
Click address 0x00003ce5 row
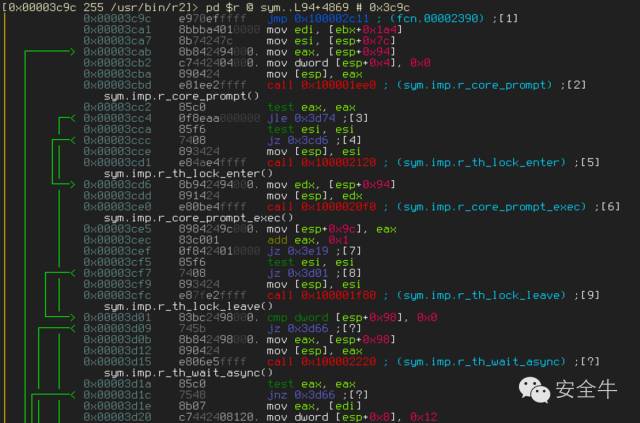pyautogui.click(x=240, y=229)
